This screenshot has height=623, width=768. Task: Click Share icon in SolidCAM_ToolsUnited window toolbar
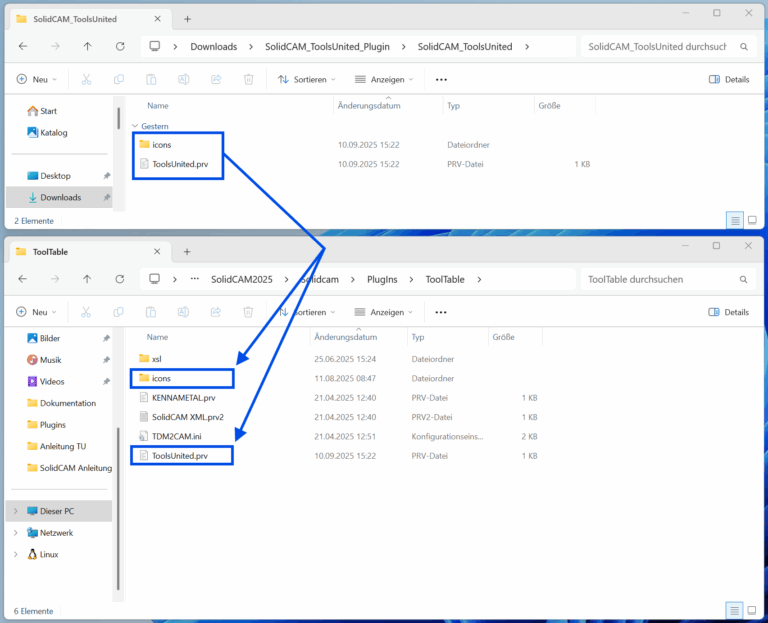pos(216,79)
